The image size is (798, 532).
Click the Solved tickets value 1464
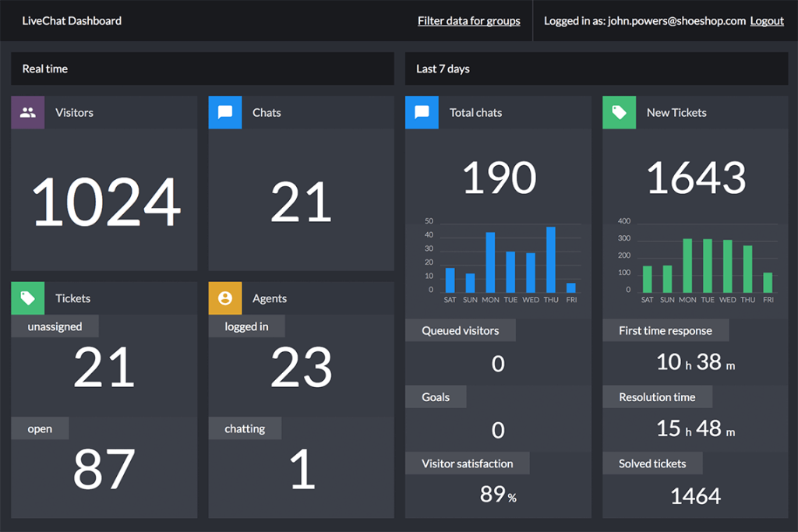click(695, 496)
